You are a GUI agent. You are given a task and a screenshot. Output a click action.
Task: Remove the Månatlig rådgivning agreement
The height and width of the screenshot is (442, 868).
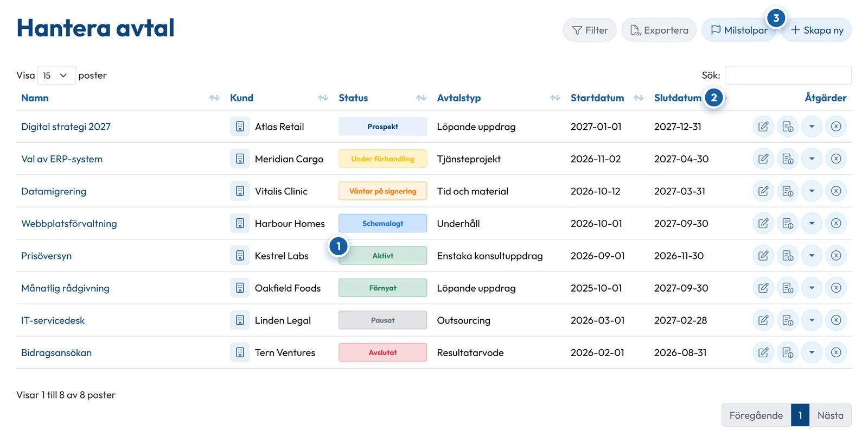point(836,288)
